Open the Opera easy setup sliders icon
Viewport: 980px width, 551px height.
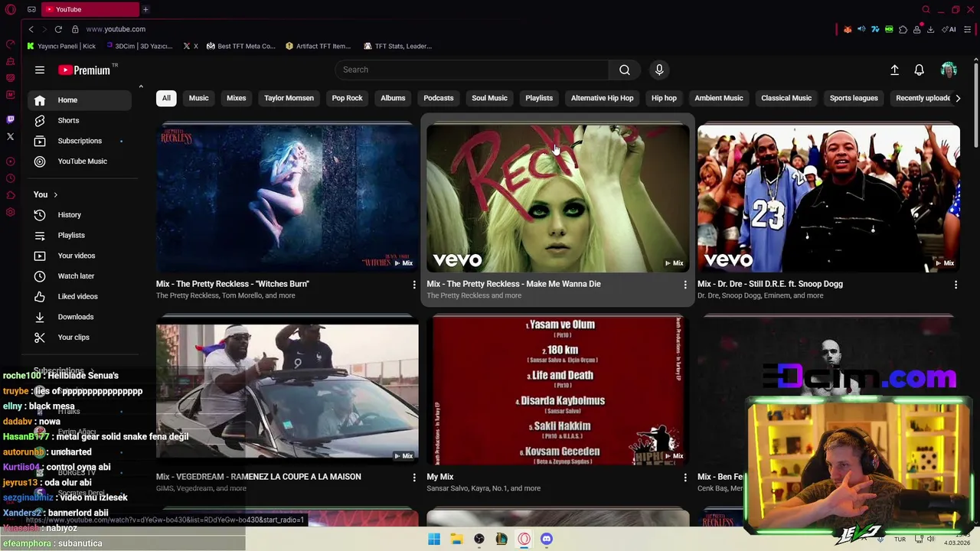968,29
